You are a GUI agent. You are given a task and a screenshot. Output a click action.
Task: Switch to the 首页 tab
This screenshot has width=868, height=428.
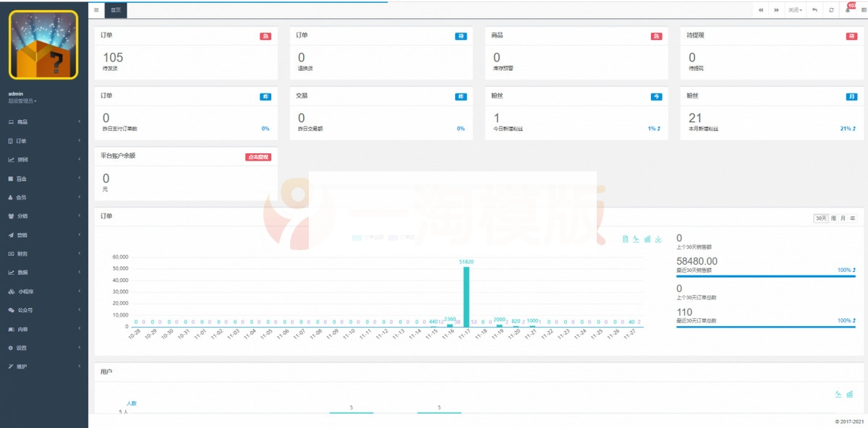coord(116,10)
